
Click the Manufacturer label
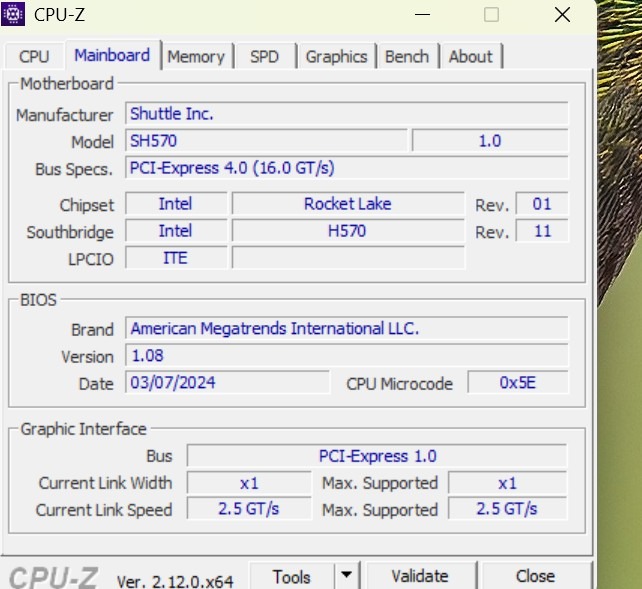click(64, 115)
